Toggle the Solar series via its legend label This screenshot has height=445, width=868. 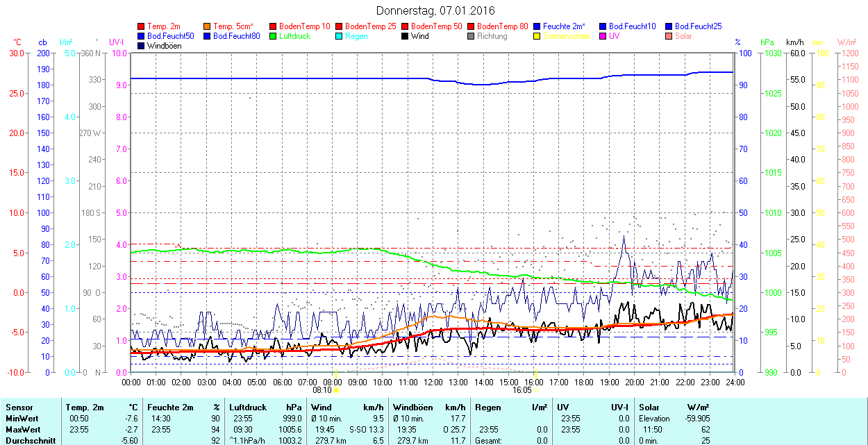683,36
